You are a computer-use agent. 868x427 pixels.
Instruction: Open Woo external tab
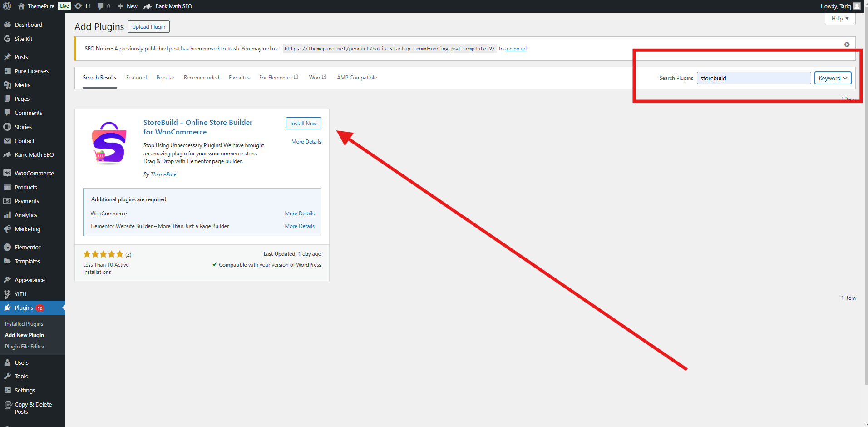coord(318,78)
